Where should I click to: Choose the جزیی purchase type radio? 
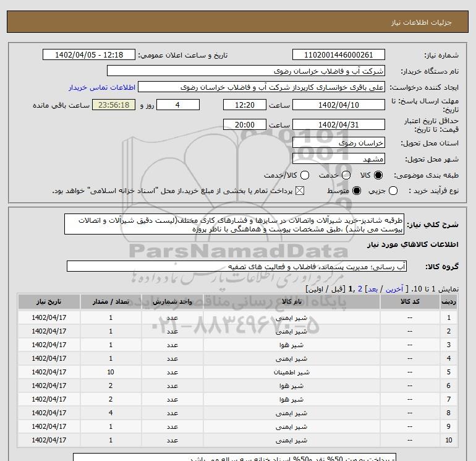(x=393, y=191)
